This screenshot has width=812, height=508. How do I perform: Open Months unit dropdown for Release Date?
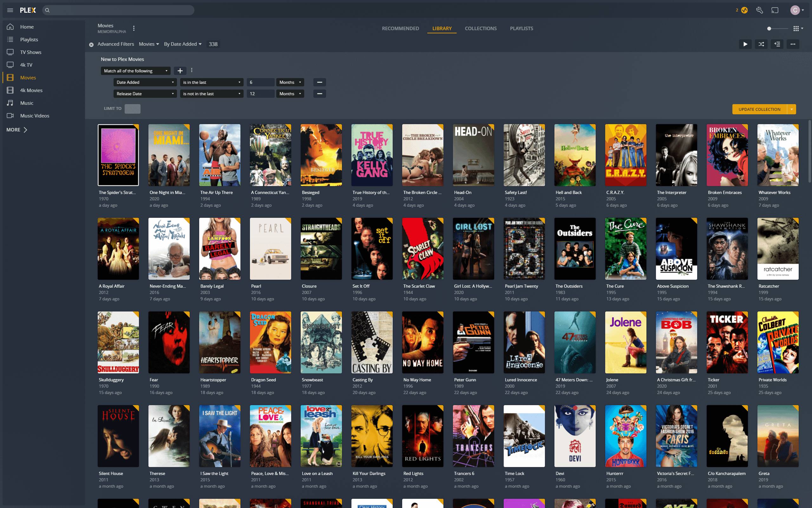click(290, 94)
